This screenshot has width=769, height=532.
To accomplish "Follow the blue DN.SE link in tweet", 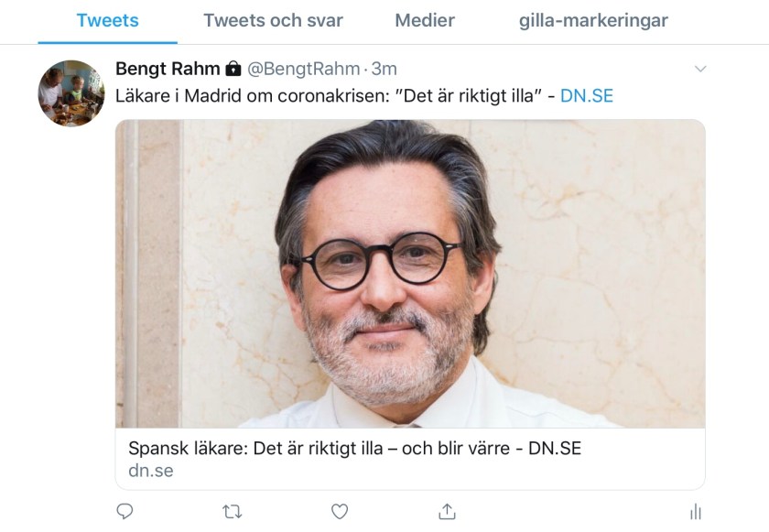I will (587, 95).
